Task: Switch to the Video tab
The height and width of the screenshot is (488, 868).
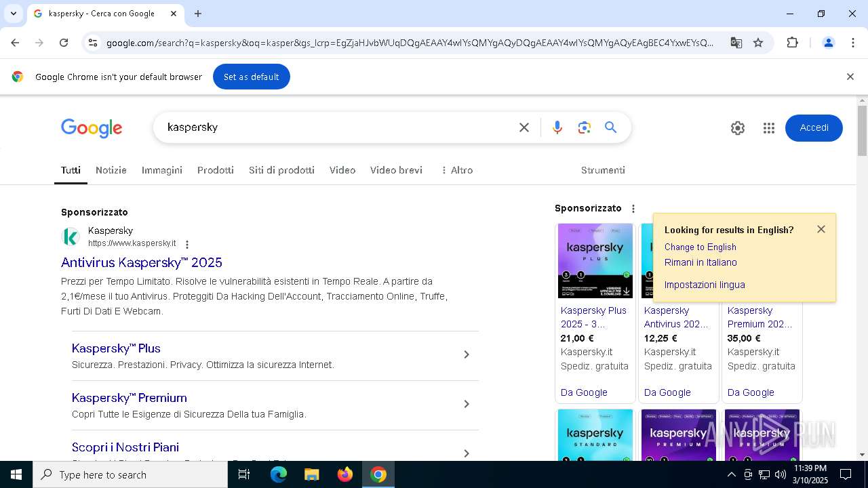Action: point(342,170)
